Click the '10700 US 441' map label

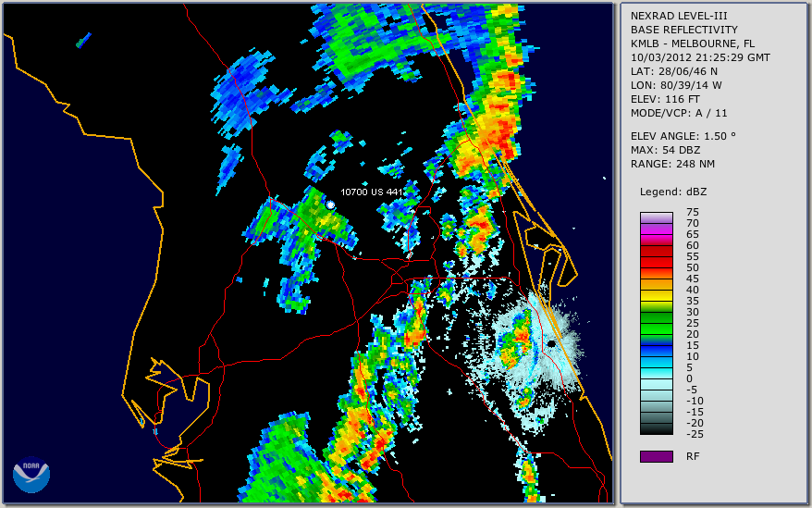pos(371,192)
